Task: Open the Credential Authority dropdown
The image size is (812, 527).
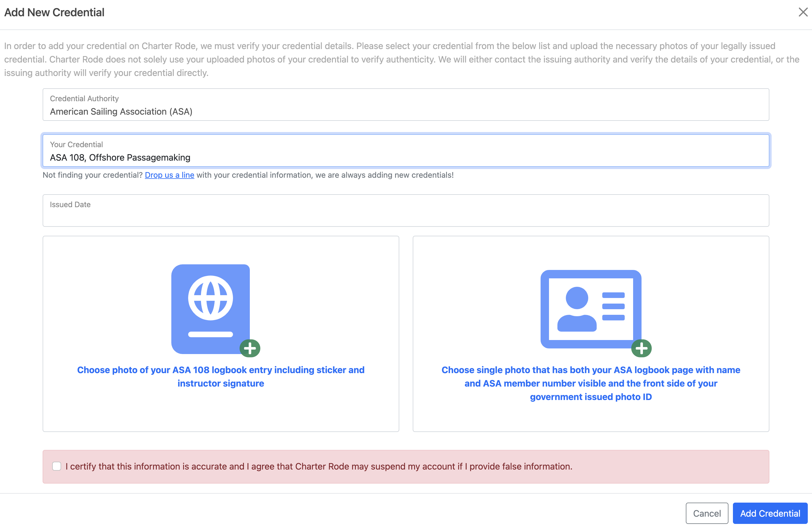Action: tap(406, 105)
